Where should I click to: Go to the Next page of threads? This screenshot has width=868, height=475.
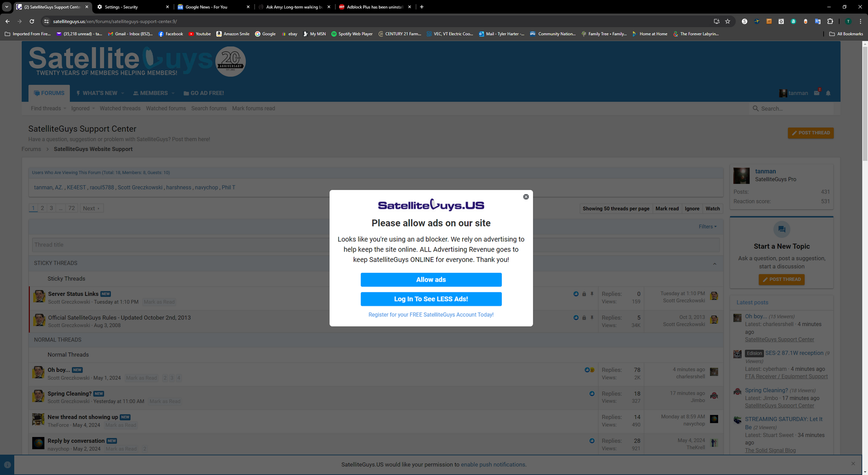(91, 208)
